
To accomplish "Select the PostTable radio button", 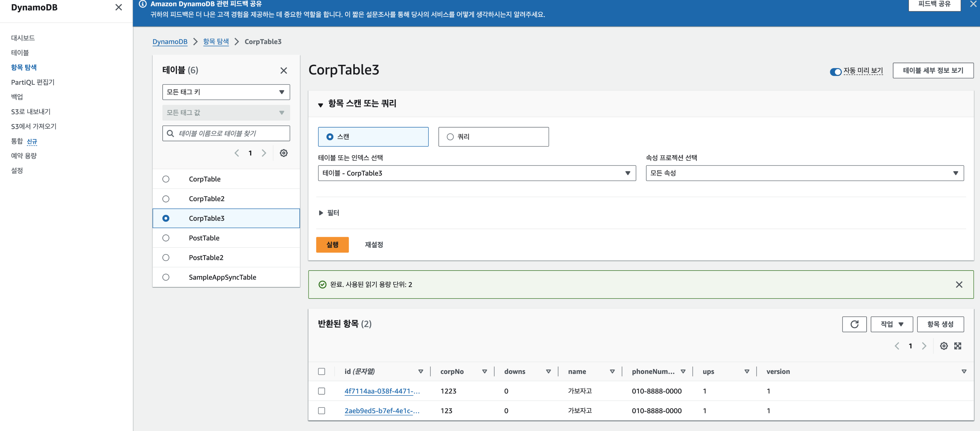I will (x=166, y=238).
